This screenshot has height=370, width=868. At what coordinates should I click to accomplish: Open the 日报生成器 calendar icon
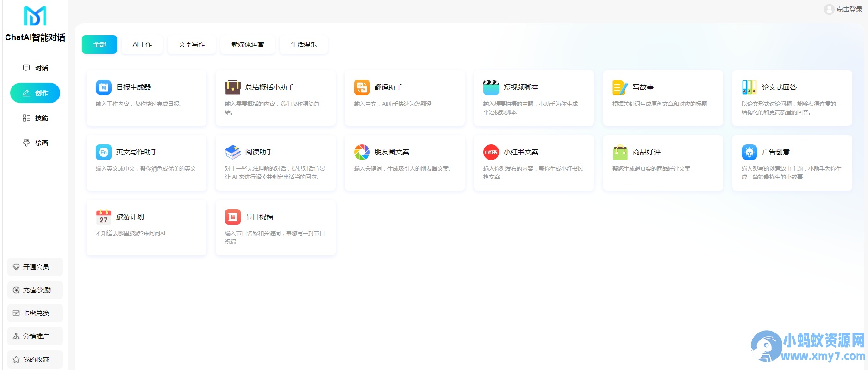(103, 87)
